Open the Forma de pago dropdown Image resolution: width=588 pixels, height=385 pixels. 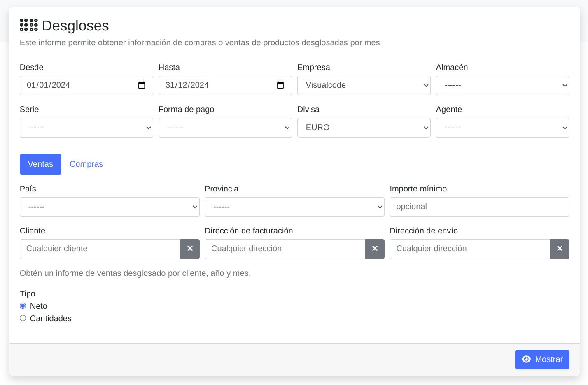click(225, 128)
